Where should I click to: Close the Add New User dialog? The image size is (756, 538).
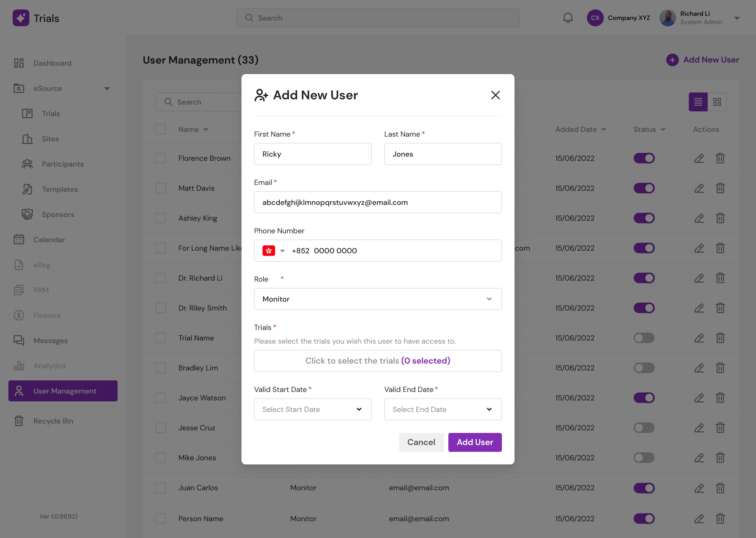(x=495, y=95)
